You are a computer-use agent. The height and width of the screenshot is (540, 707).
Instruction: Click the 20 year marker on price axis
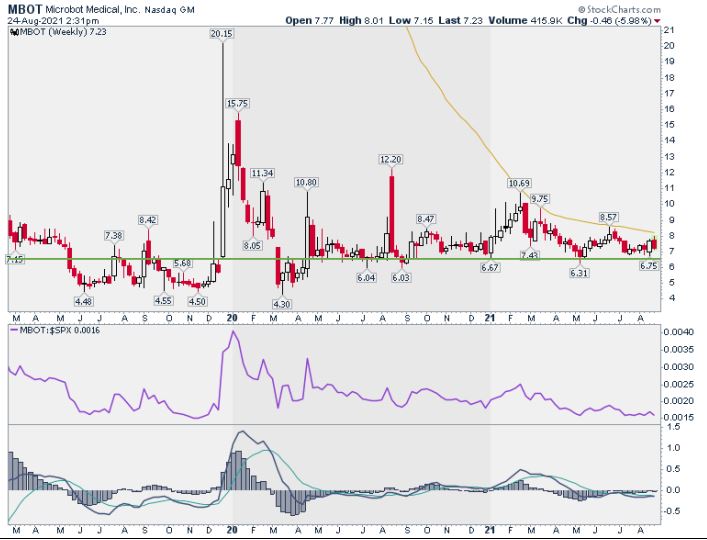coord(232,318)
